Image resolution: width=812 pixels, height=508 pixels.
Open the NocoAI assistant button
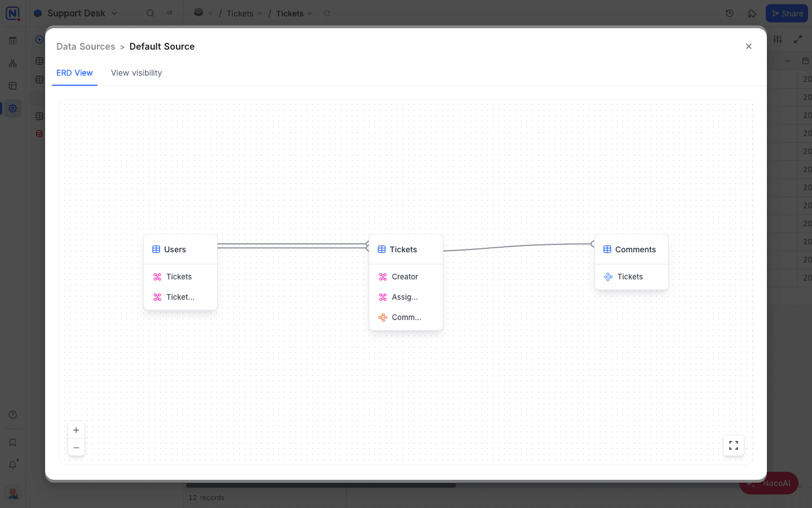769,483
